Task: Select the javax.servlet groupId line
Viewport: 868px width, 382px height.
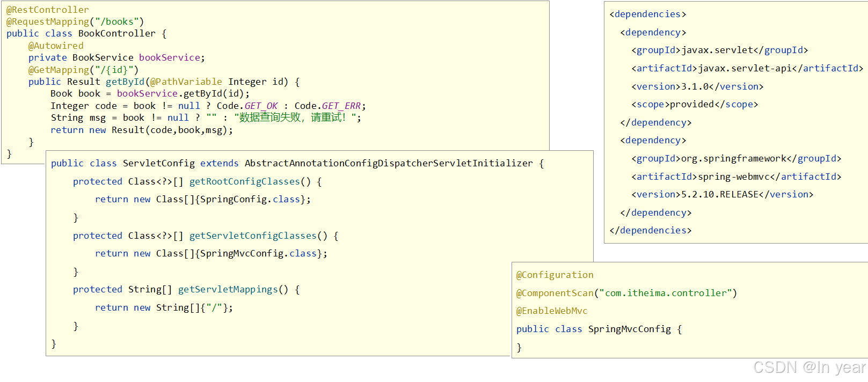Action: (x=720, y=50)
